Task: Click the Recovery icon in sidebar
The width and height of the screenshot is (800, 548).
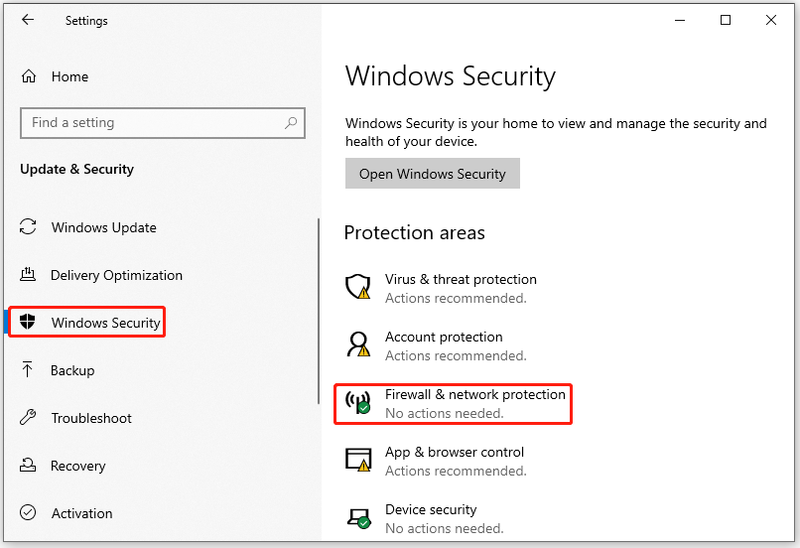Action: click(x=28, y=465)
